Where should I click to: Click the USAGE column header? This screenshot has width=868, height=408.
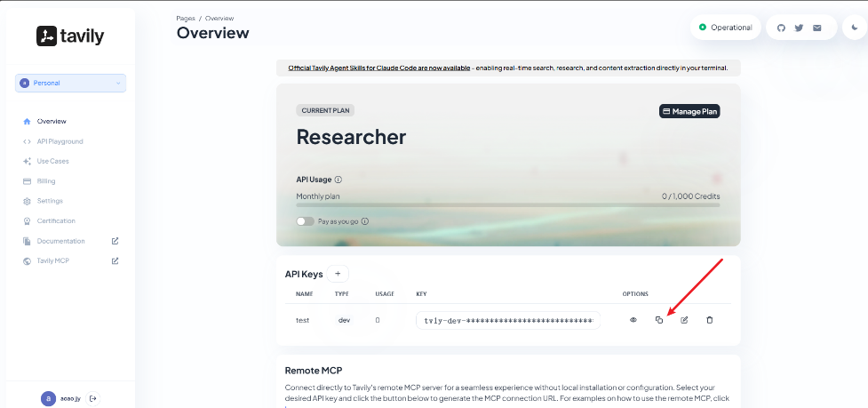(x=385, y=294)
